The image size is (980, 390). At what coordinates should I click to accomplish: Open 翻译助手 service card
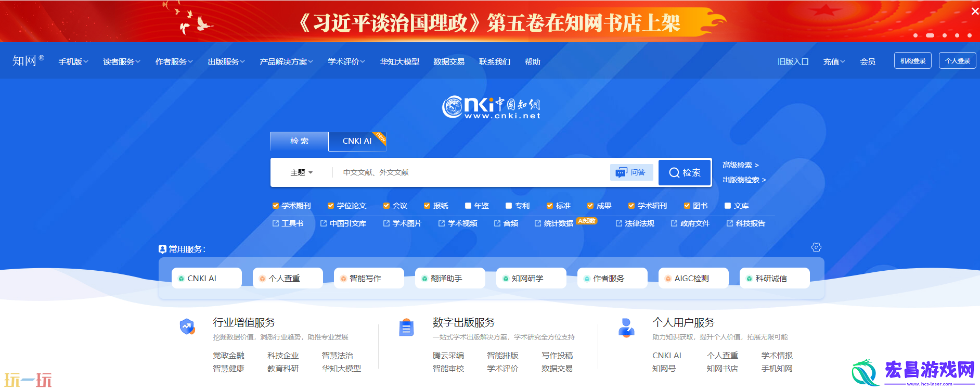click(x=450, y=278)
